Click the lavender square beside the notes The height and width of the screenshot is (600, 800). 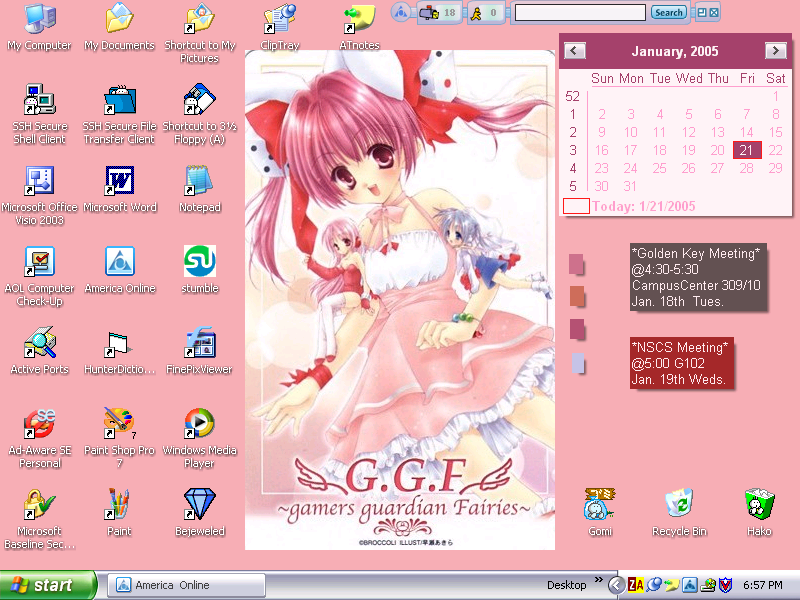point(578,363)
